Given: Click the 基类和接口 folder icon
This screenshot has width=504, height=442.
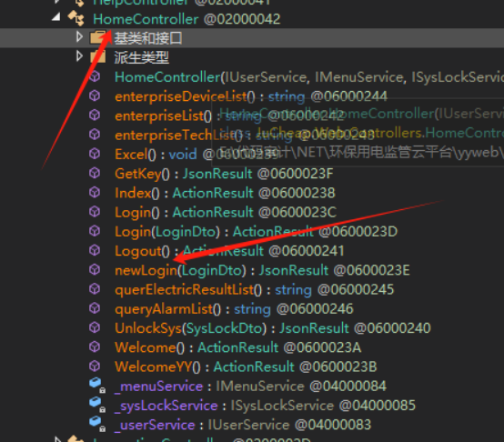Looking at the screenshot, I should pos(98,37).
